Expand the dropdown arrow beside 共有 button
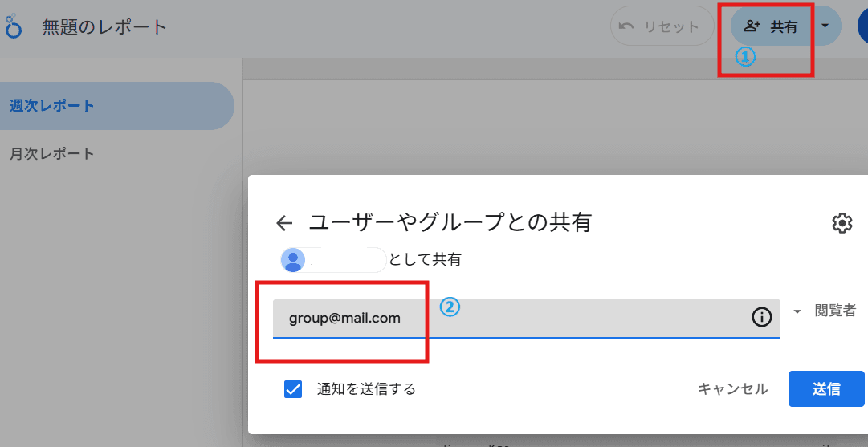868x447 pixels. [825, 26]
